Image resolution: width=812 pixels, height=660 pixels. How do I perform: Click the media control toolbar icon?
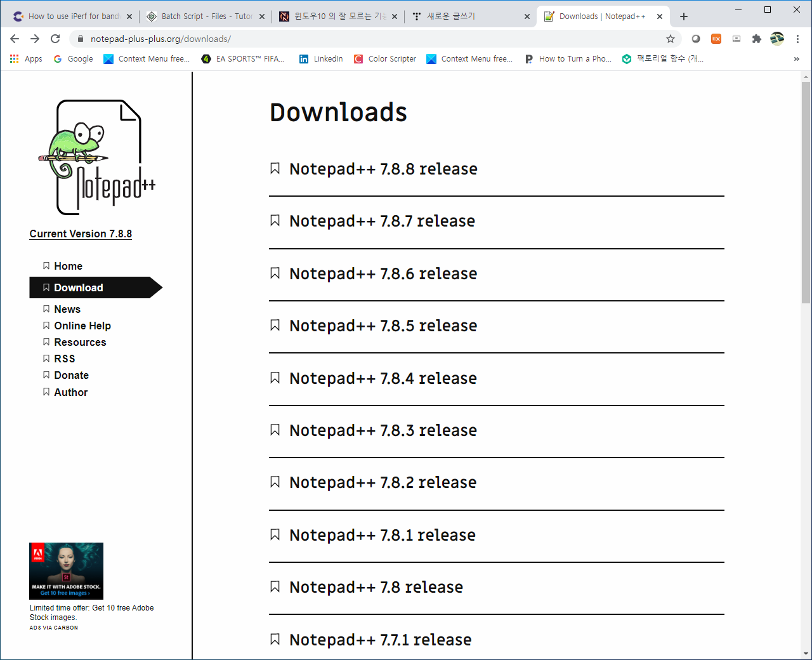coord(737,39)
